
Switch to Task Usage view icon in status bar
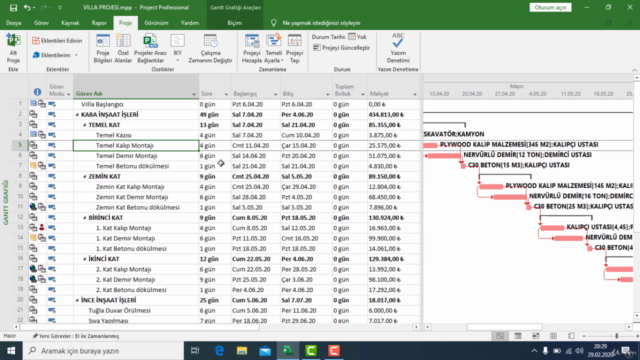(518, 336)
